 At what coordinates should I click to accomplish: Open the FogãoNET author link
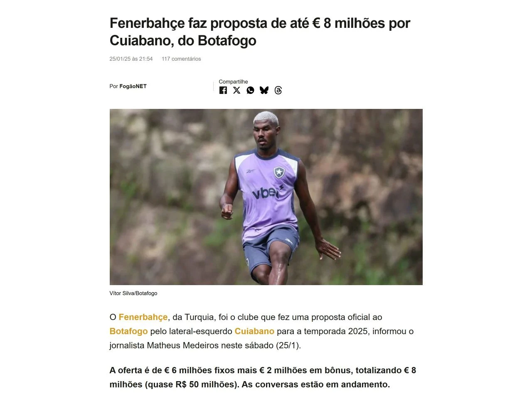(x=133, y=86)
